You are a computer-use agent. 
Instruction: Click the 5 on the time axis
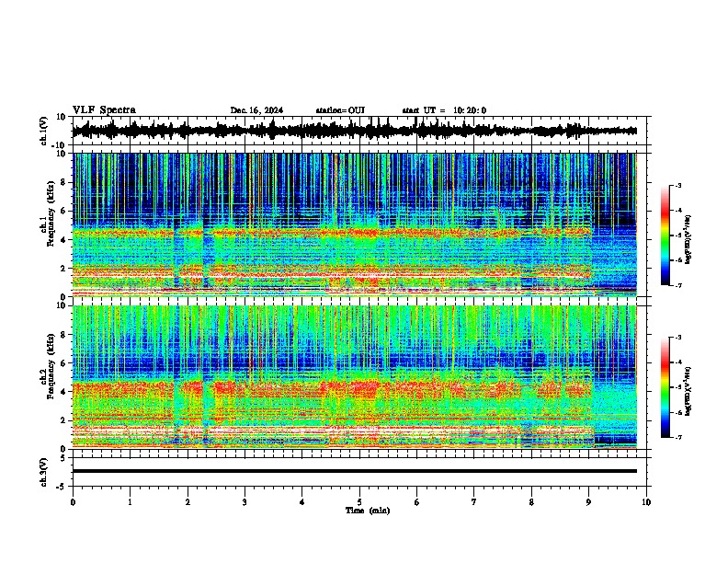[x=359, y=502]
